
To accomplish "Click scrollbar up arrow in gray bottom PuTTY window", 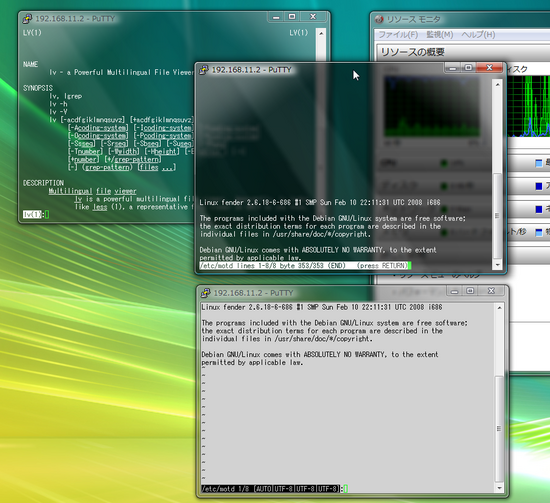I will [499, 308].
